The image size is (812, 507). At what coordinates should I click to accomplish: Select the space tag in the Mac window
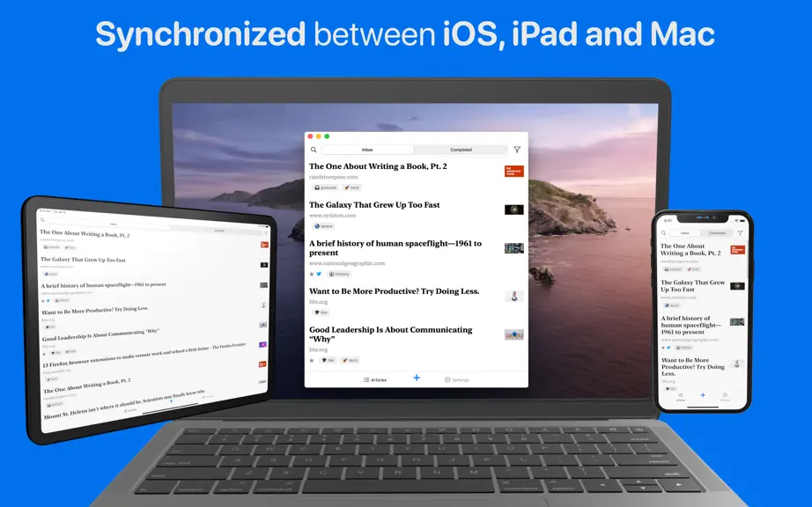[323, 226]
